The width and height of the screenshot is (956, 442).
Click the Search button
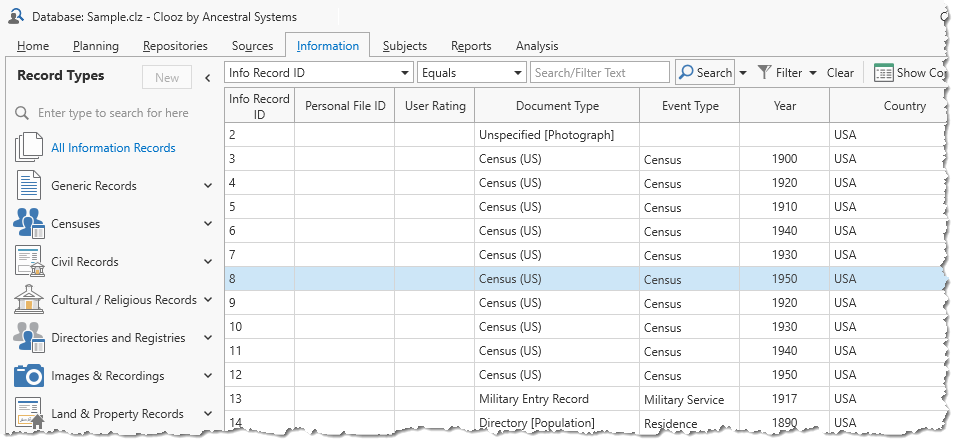point(705,73)
